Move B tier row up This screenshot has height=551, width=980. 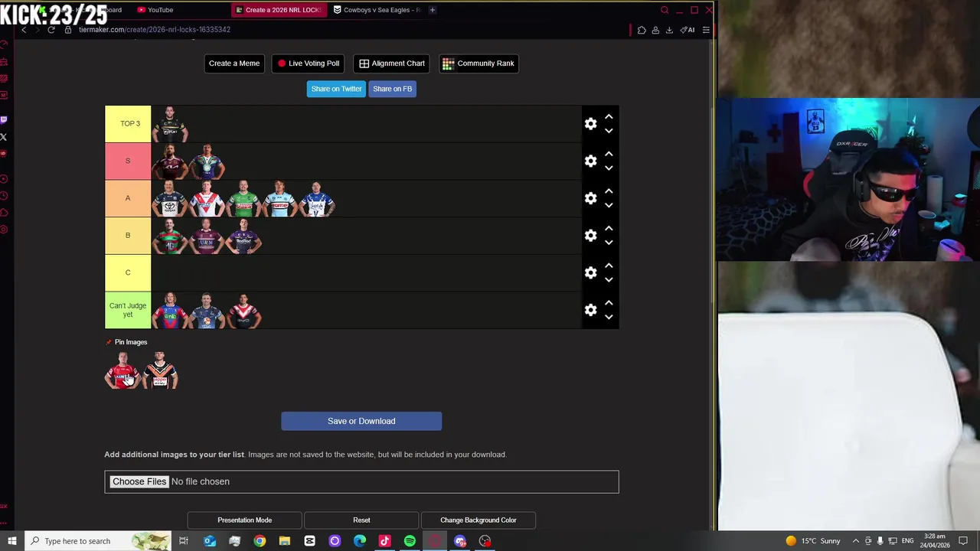click(609, 229)
